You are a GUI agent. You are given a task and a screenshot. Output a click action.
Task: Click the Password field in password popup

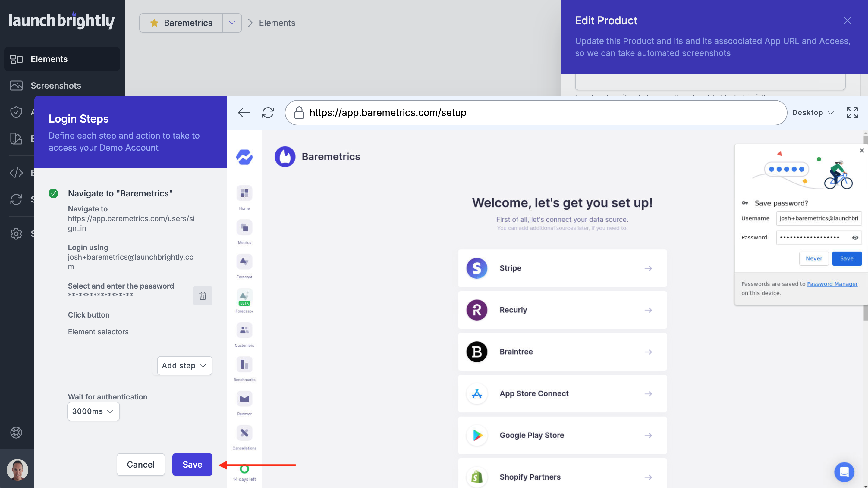819,237
